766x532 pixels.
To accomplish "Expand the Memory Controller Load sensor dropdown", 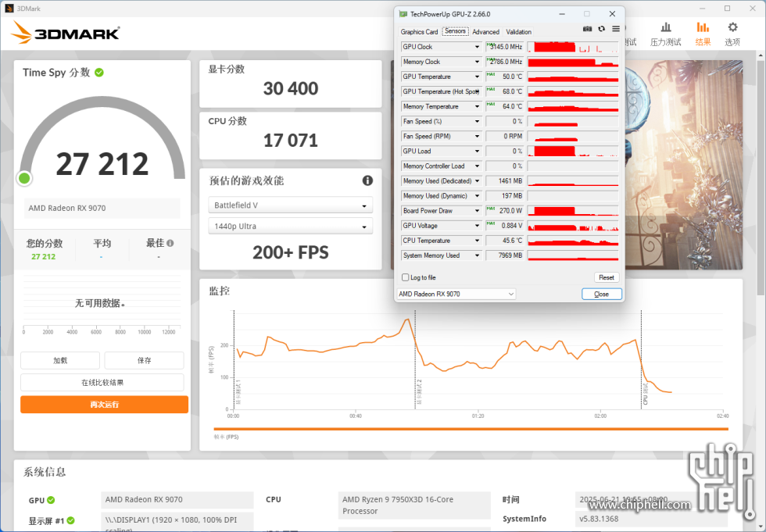I will [x=478, y=166].
